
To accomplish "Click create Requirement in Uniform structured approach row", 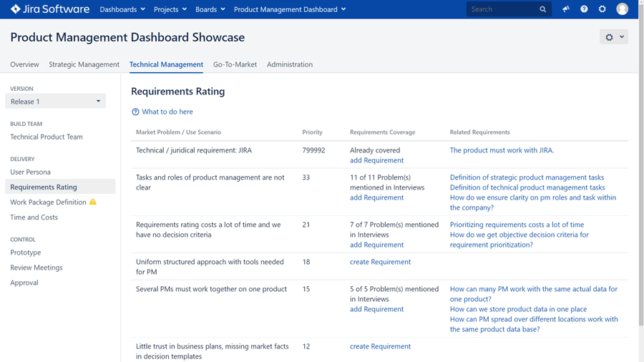I will click(381, 262).
